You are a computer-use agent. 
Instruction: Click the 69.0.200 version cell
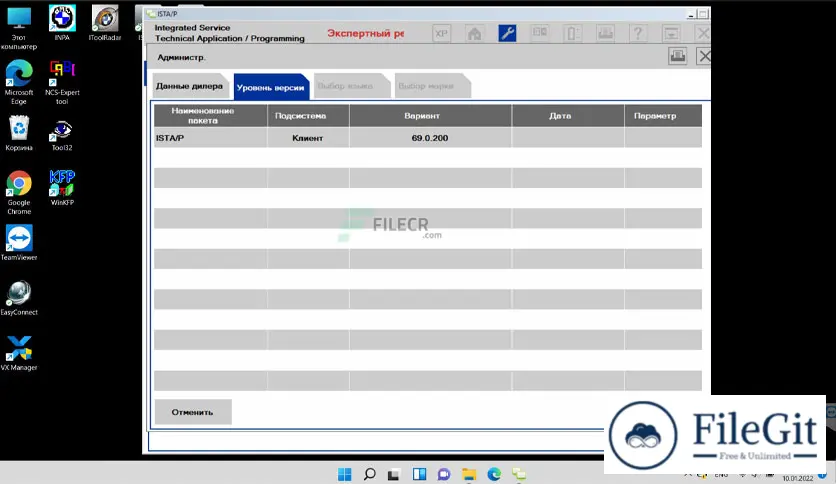430,138
